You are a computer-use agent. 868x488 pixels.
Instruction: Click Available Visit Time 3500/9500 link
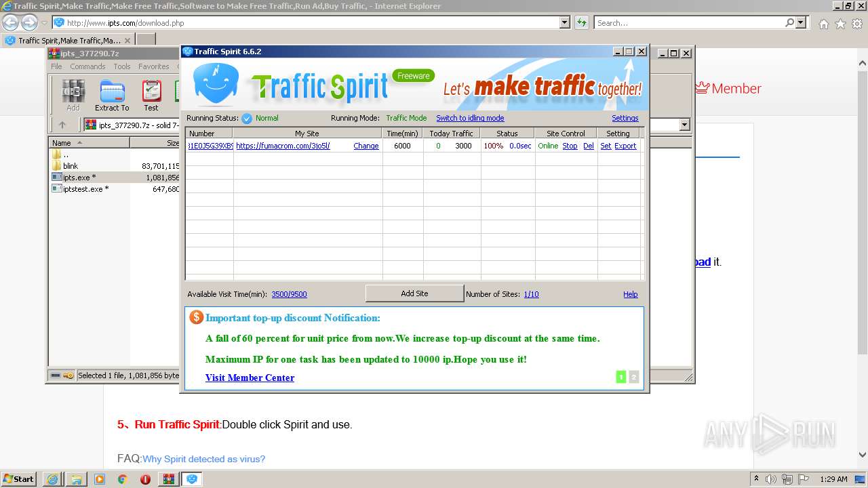point(289,294)
